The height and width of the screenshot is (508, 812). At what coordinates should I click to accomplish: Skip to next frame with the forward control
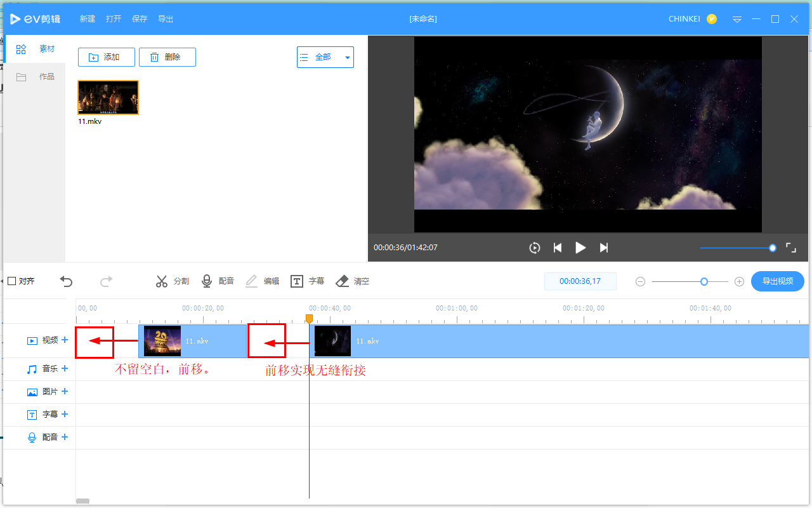[x=603, y=248]
